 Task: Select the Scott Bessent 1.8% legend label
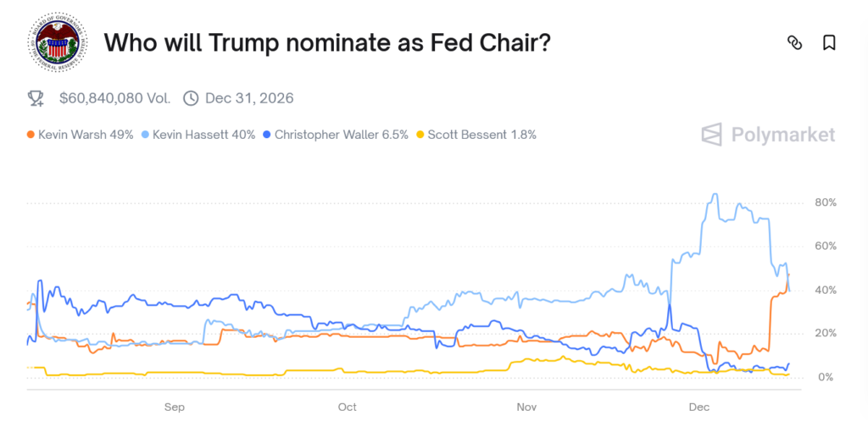click(x=482, y=135)
